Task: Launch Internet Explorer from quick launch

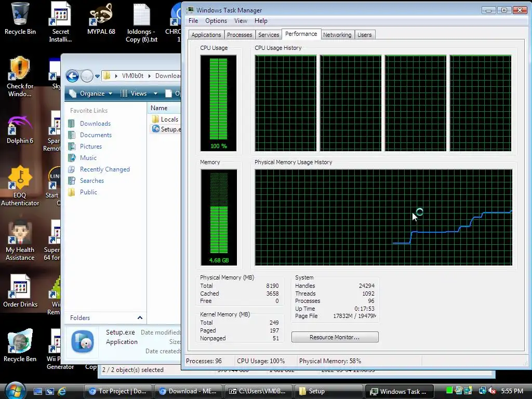Action: point(62,391)
